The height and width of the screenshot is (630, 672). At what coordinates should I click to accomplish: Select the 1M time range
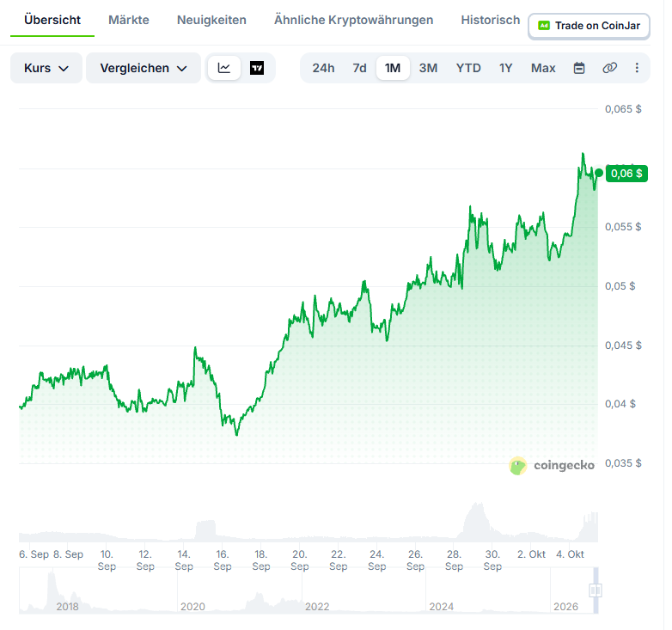point(393,68)
